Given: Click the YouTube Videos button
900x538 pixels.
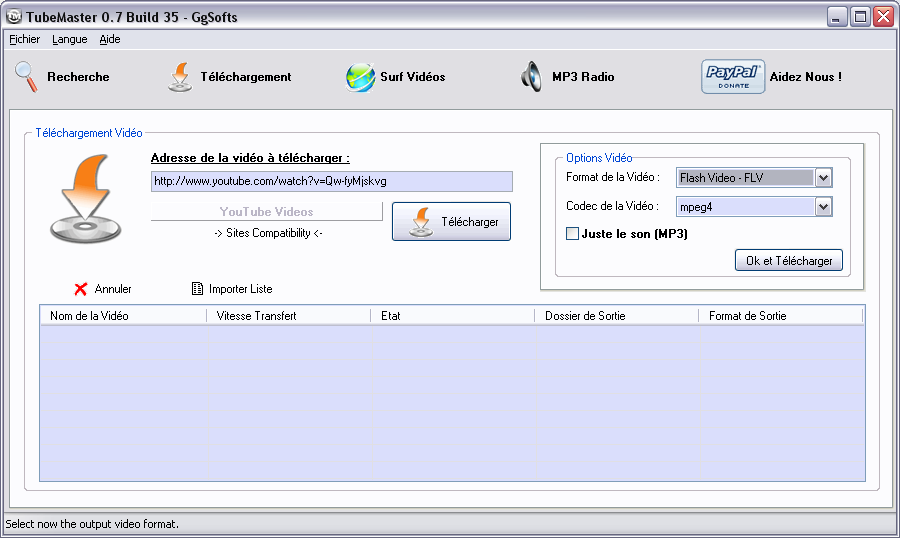Looking at the screenshot, I should tap(266, 211).
